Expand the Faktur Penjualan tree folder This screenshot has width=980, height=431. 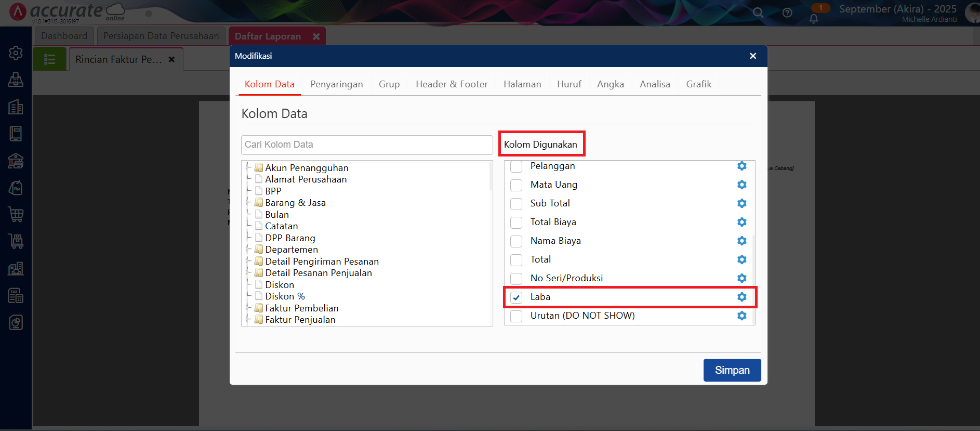pyautogui.click(x=248, y=320)
